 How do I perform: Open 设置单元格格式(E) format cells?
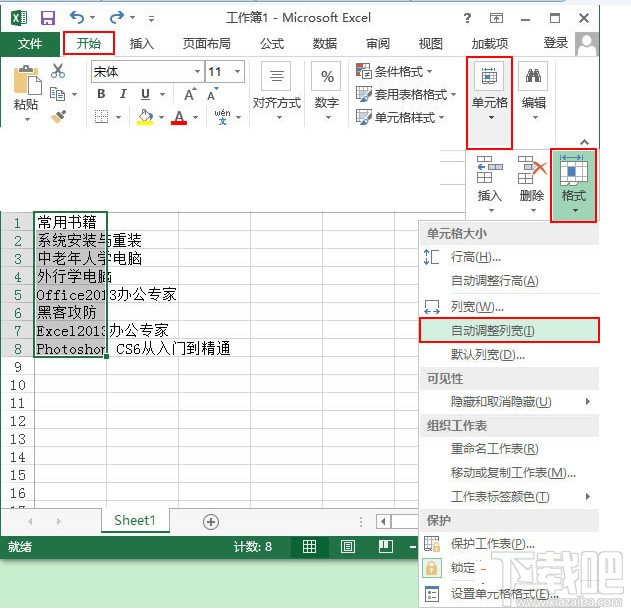tap(509, 593)
